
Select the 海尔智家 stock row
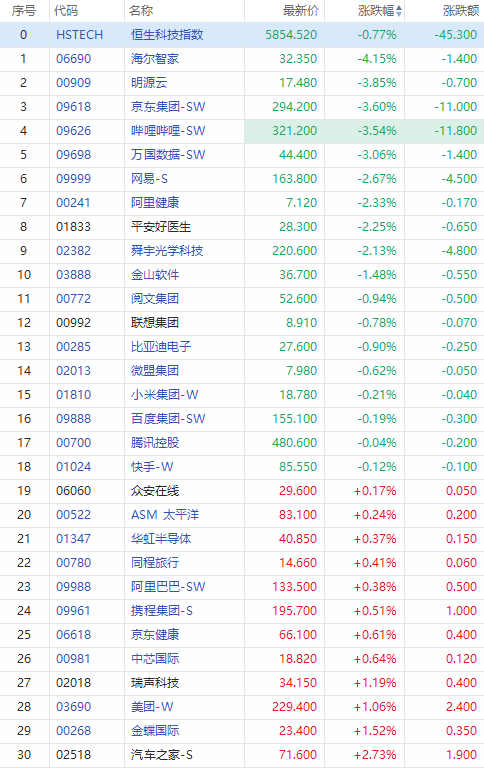(x=242, y=59)
